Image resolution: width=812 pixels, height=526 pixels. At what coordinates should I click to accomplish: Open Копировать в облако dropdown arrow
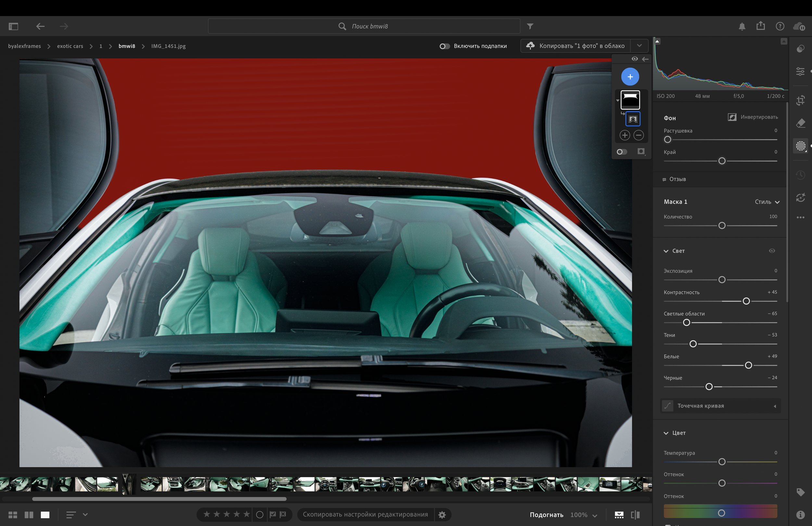[639, 46]
